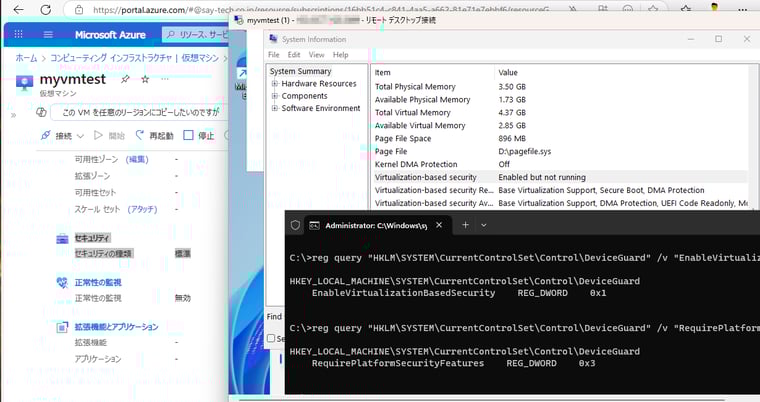Favorite myvmtest with the star icon
This screenshot has height=402, width=760.
[145, 79]
